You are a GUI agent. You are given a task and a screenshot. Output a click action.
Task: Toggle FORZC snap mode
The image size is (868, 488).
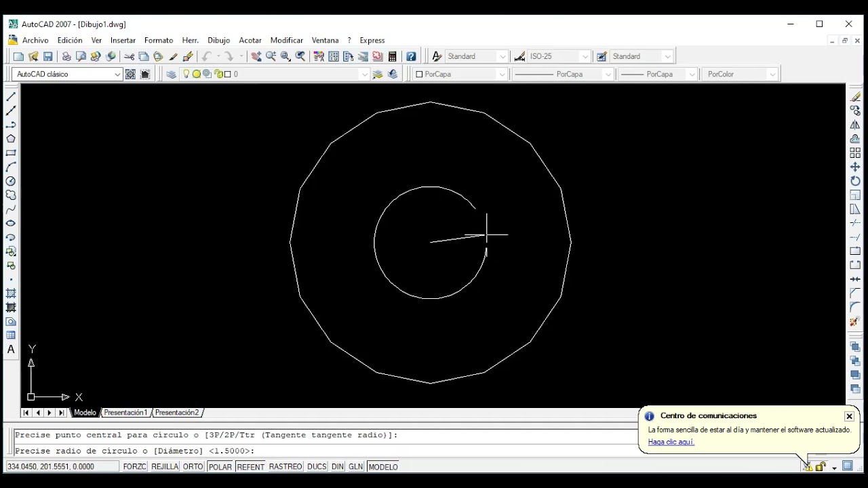[134, 466]
